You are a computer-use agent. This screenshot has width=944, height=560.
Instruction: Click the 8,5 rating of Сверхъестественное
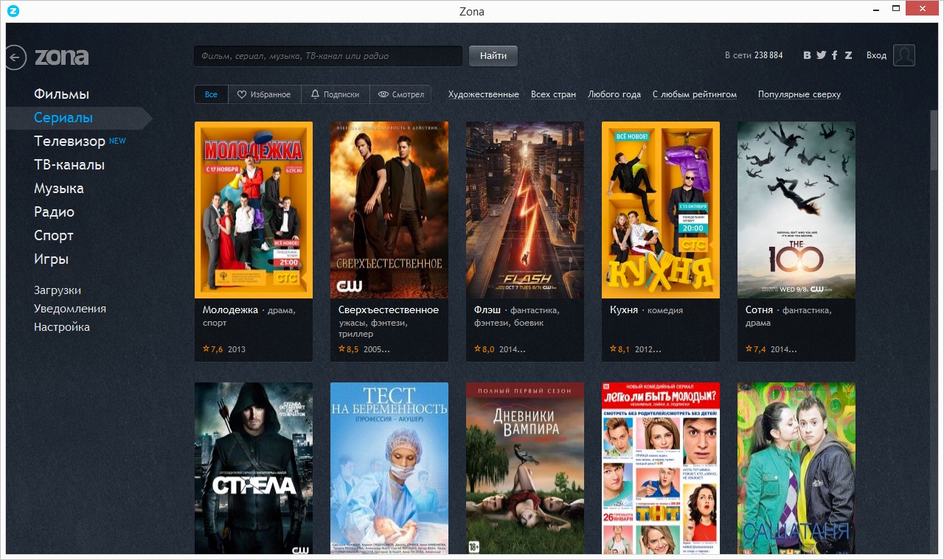tap(348, 349)
